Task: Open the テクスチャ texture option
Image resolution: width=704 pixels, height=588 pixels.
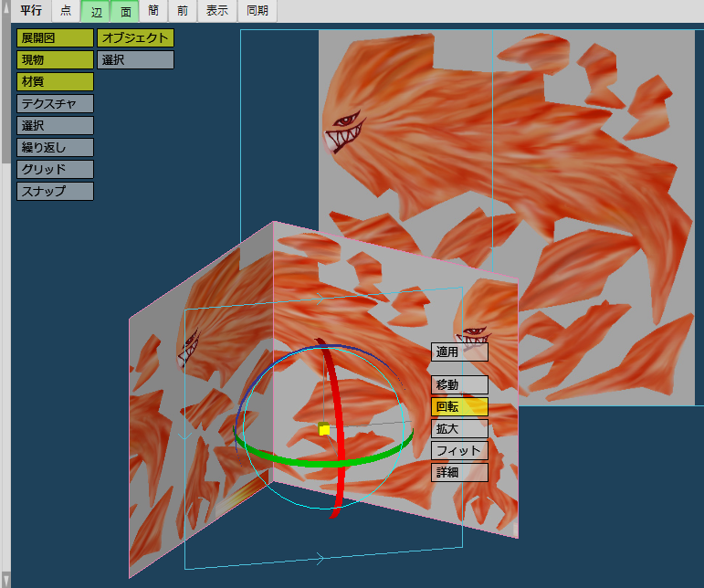Action: point(55,104)
